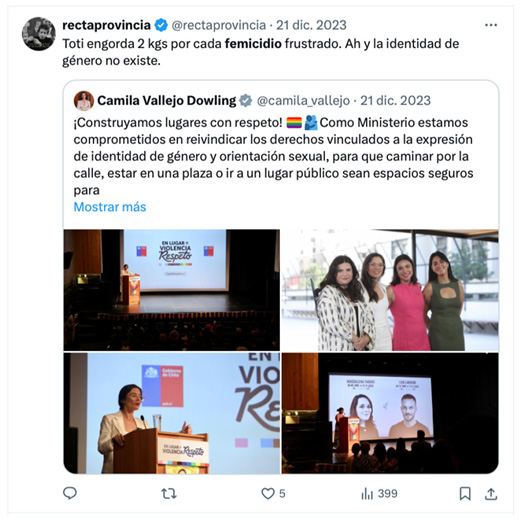Screen dimensions: 527x519
Task: Open Camila Vallejo Dowling name link
Action: pos(167,101)
